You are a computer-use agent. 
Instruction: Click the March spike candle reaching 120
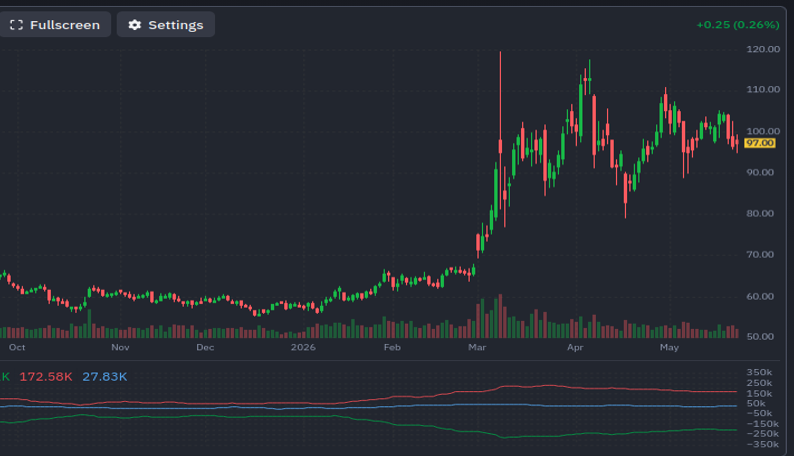[500, 130]
